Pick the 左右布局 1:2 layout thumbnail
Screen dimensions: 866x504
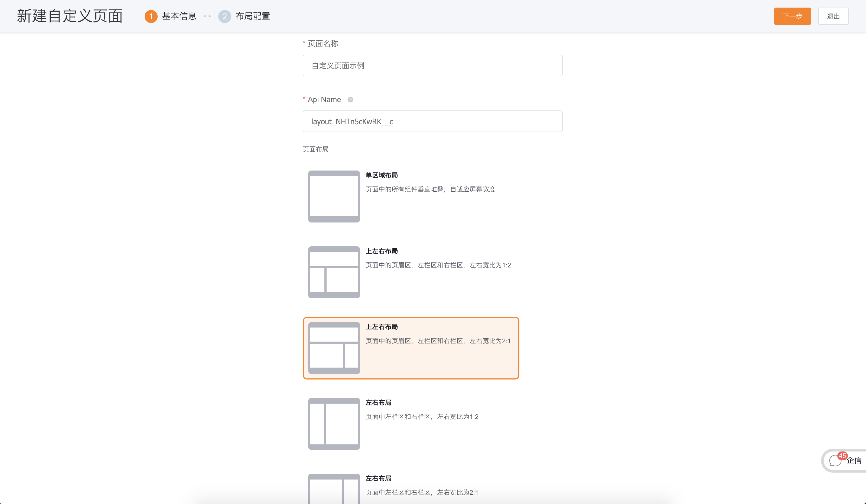pos(334,424)
